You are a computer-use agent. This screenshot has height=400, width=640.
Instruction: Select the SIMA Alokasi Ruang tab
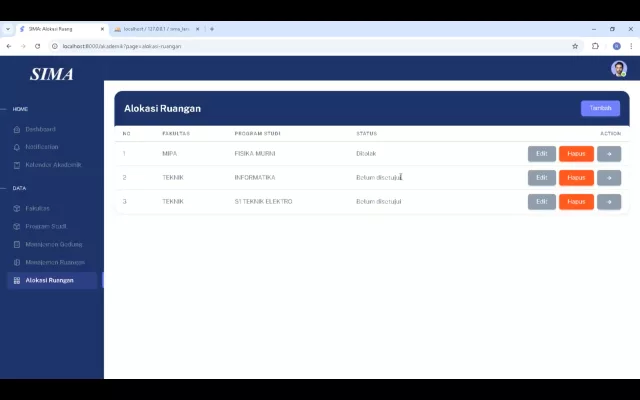[x=61, y=29]
